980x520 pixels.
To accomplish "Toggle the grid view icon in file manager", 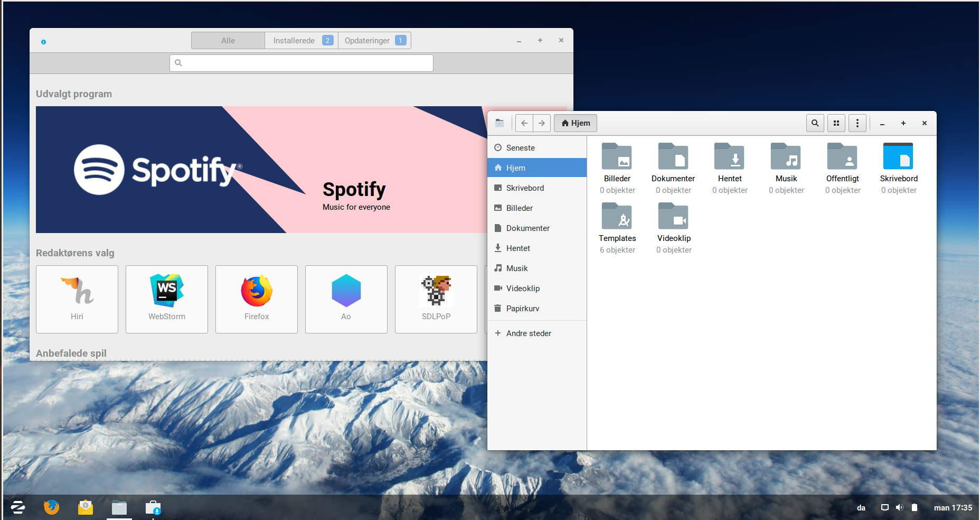I will (836, 123).
